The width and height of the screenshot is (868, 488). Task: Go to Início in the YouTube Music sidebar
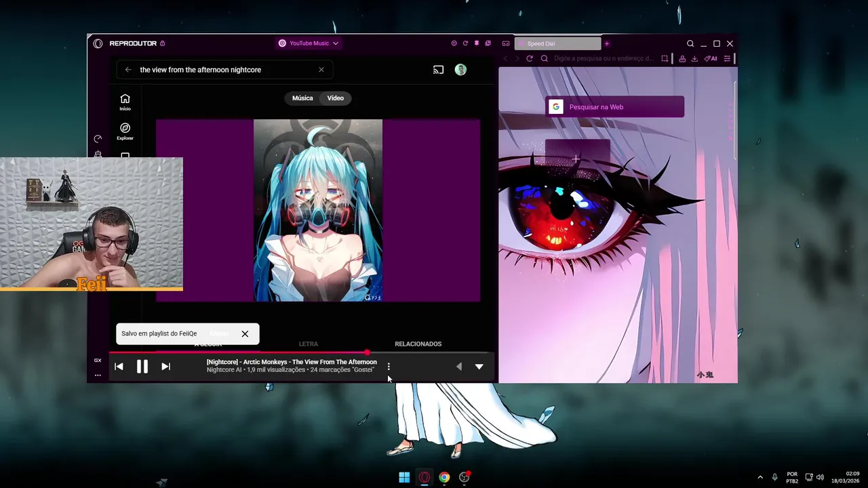pyautogui.click(x=125, y=102)
